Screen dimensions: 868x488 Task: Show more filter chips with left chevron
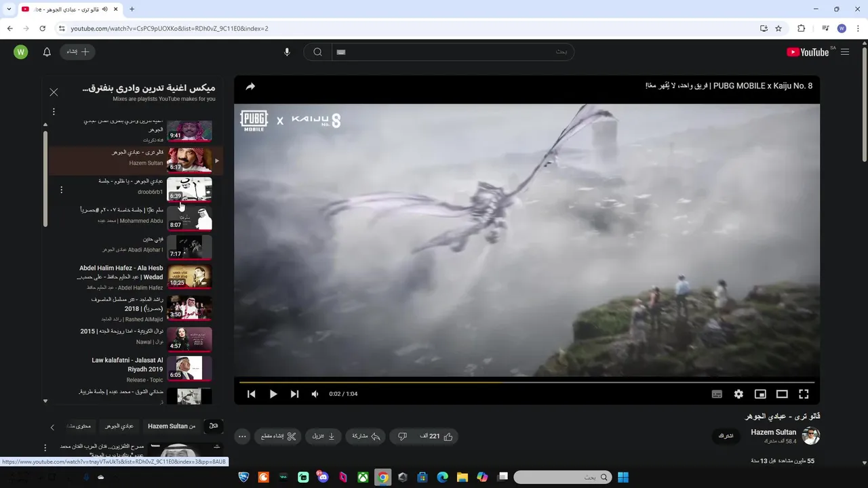[52, 427]
